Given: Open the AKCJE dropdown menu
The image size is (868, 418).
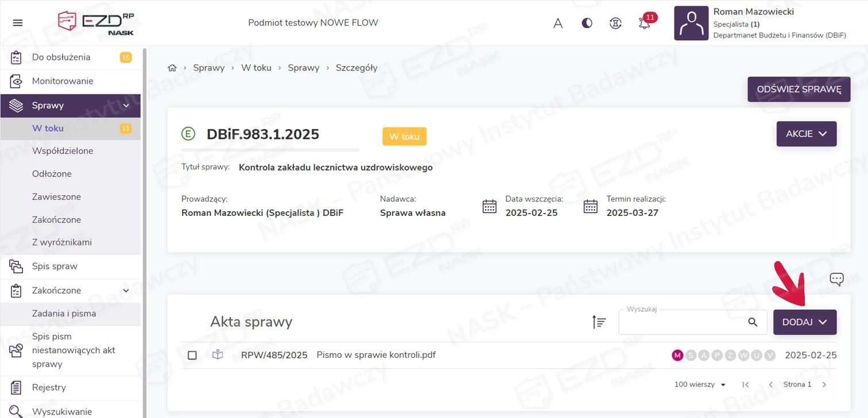Looking at the screenshot, I should tap(806, 134).
